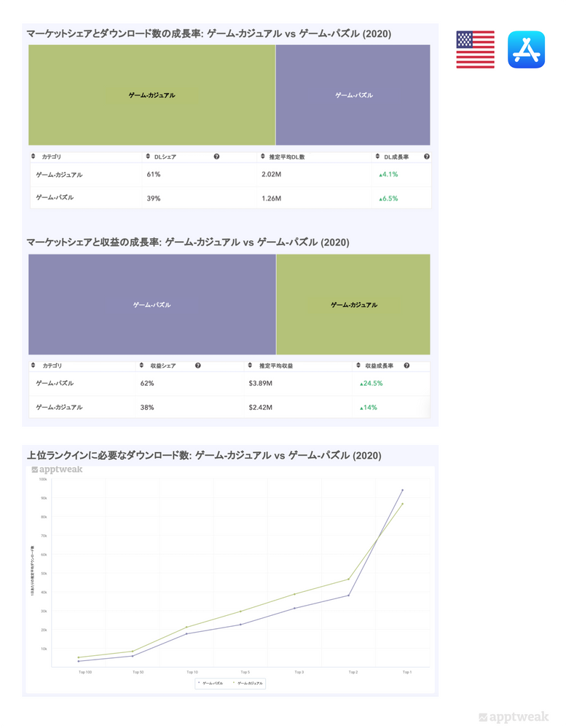Sort by the 推定平均DL数 column
The height and width of the screenshot is (728, 566).
tap(262, 157)
